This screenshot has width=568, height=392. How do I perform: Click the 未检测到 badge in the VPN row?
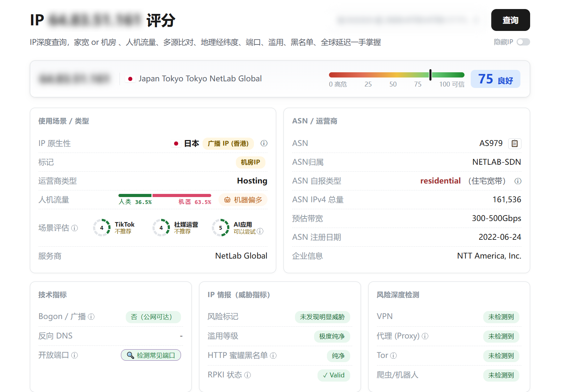[501, 317]
